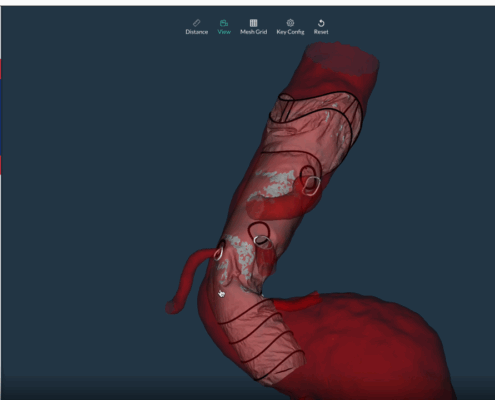Select the Distance ruler icon

(x=197, y=23)
